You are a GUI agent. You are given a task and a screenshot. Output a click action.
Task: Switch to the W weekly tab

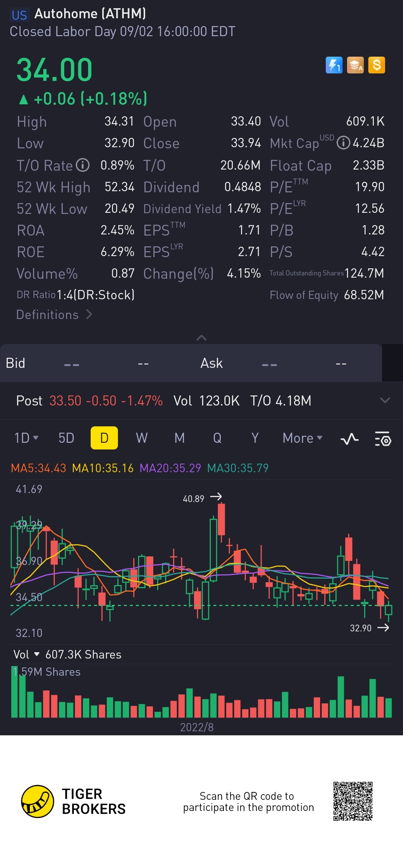pos(142,438)
